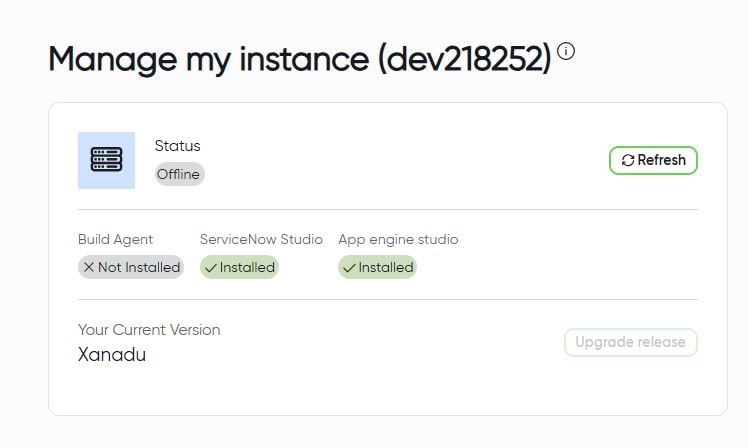748x448 pixels.
Task: Click the checkmark under App engine studio
Action: pyautogui.click(x=349, y=267)
